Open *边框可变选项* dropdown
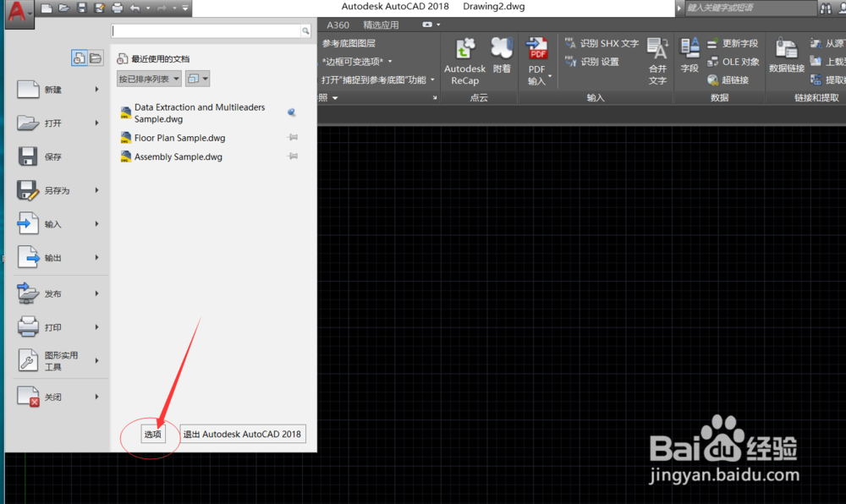The height and width of the screenshot is (504, 846). click(x=357, y=62)
